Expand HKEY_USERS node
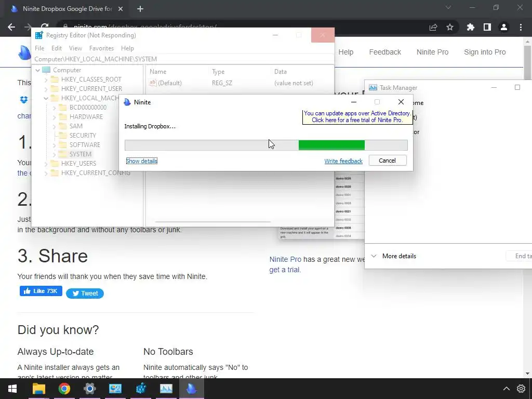532x399 pixels. tap(46, 164)
